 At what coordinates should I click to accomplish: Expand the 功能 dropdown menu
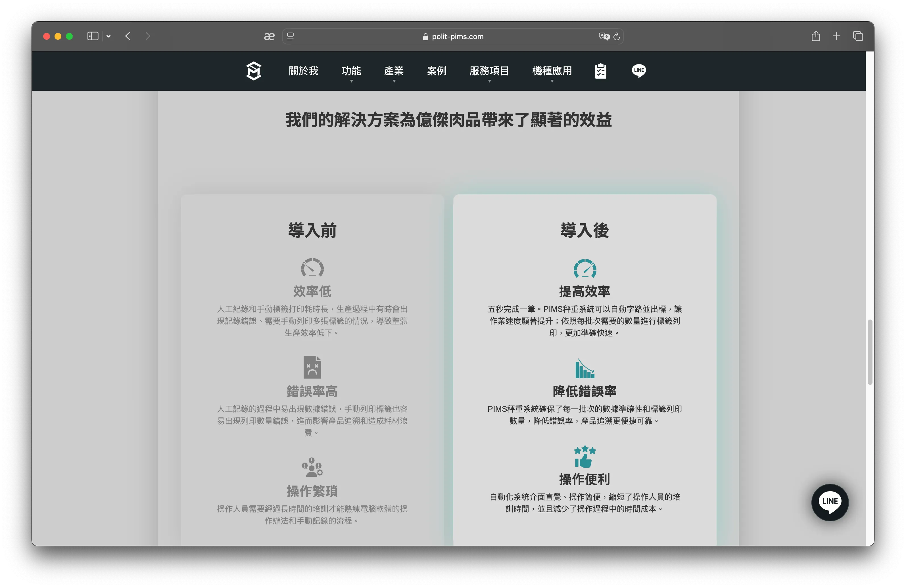351,71
